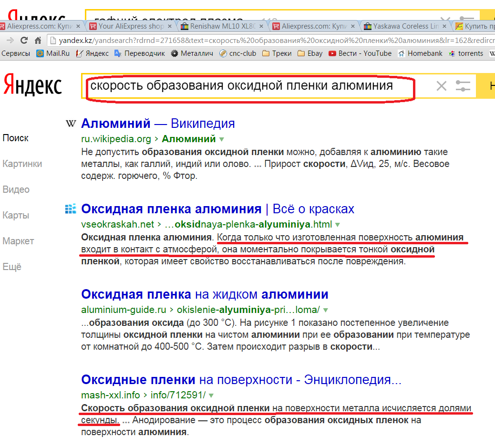
Task: Switch to the Купить tab
Action: tap(474, 26)
